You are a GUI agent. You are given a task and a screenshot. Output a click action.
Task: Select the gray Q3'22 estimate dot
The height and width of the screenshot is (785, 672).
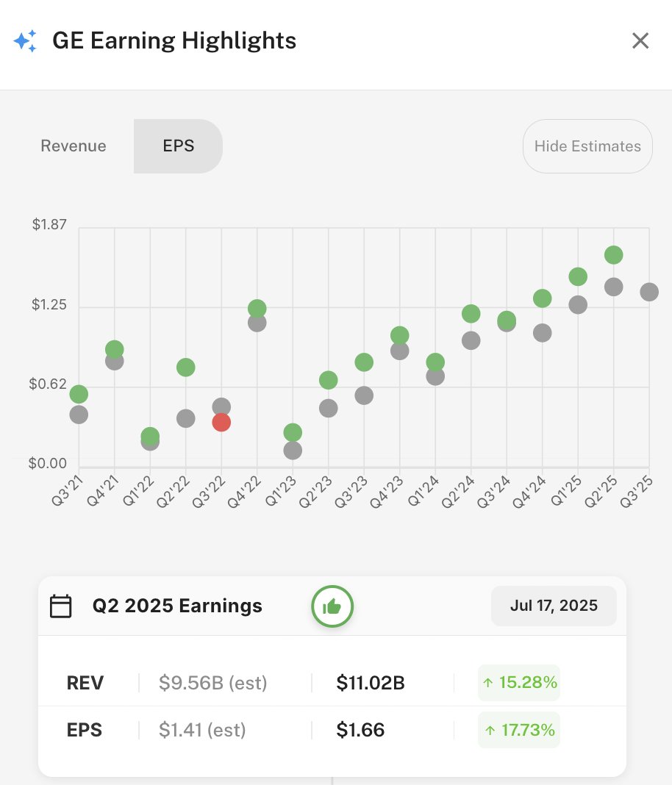tap(221, 406)
